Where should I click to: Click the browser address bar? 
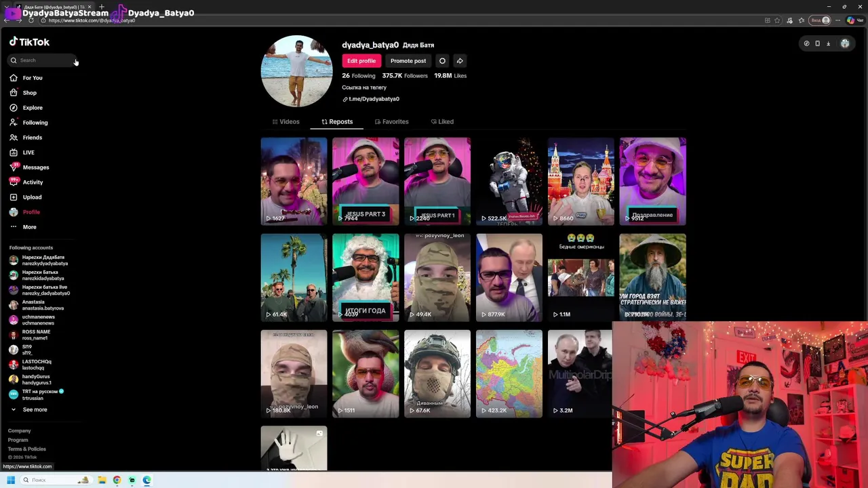pos(400,20)
